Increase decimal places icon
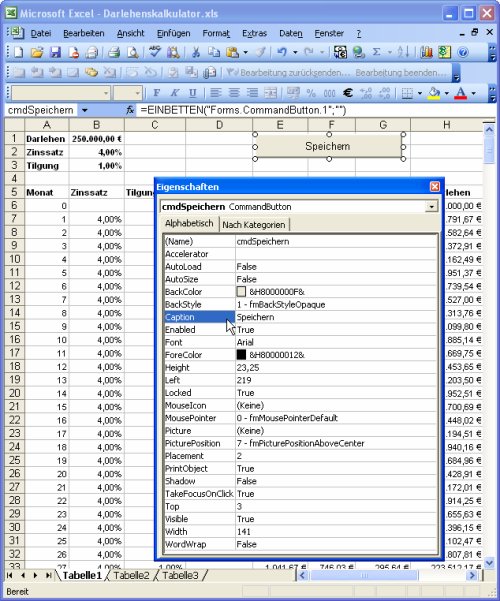This screenshot has height=601, width=500. pos(366,93)
